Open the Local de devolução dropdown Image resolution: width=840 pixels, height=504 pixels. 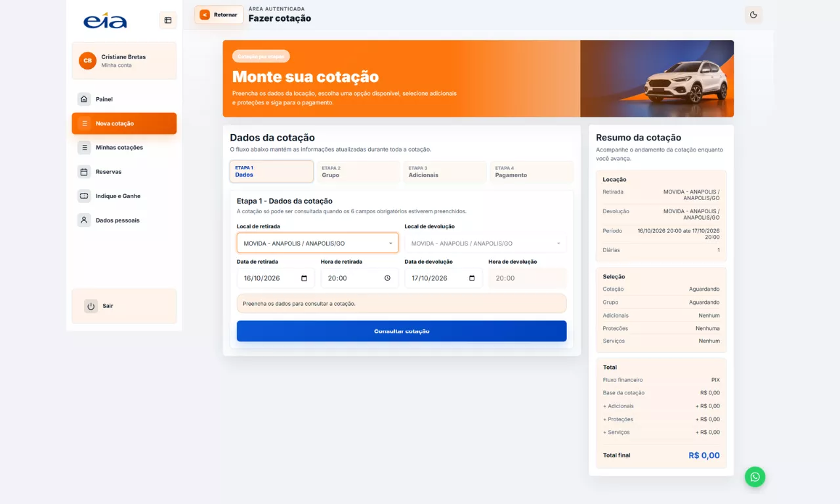pyautogui.click(x=486, y=243)
